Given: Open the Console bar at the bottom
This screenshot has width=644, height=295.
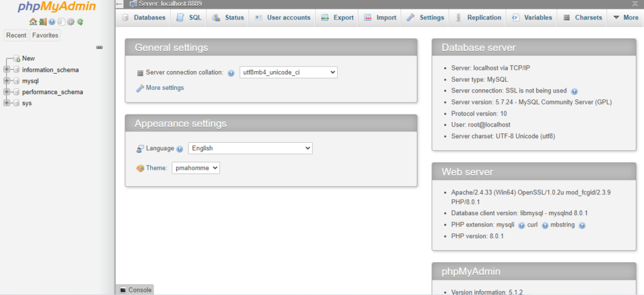Looking at the screenshot, I should tap(135, 290).
